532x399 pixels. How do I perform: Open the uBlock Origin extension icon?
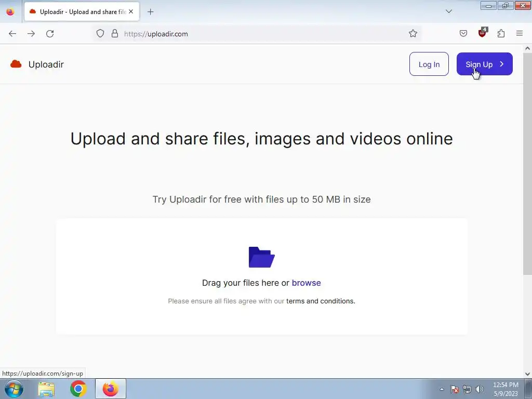click(483, 33)
